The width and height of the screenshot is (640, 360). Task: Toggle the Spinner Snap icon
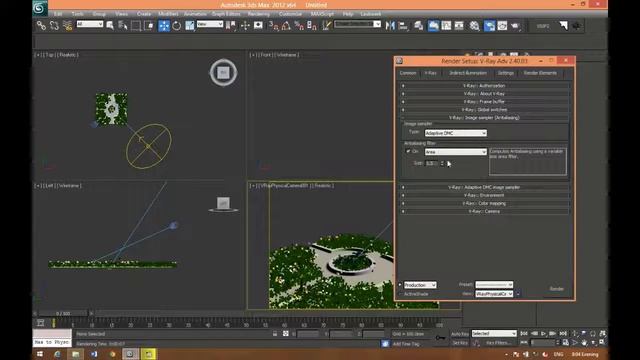312,26
